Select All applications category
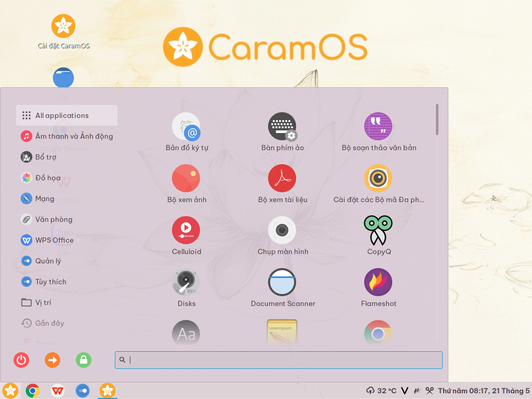This screenshot has height=399, width=532. (66, 115)
